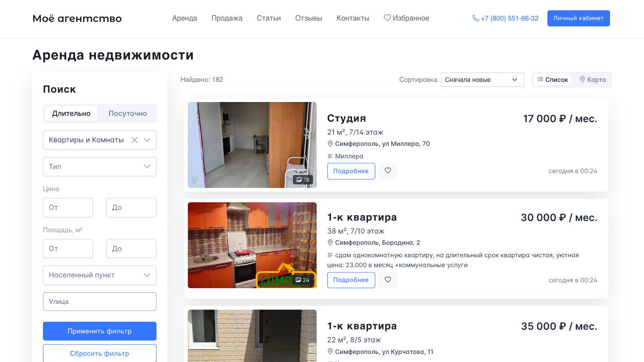Screen dimensions: 644x362
Task: Expand the Квартиры и Комнаты dropdown
Action: click(147, 140)
